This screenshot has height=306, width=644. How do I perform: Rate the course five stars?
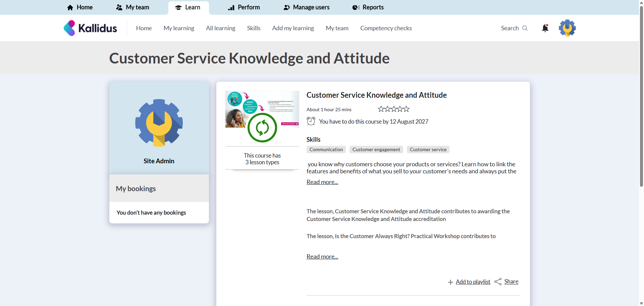point(407,109)
